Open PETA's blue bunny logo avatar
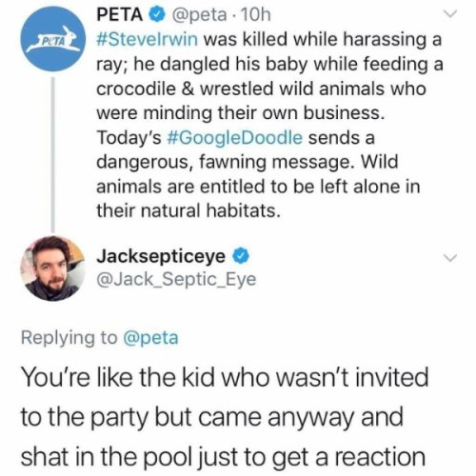 pyautogui.click(x=53, y=39)
